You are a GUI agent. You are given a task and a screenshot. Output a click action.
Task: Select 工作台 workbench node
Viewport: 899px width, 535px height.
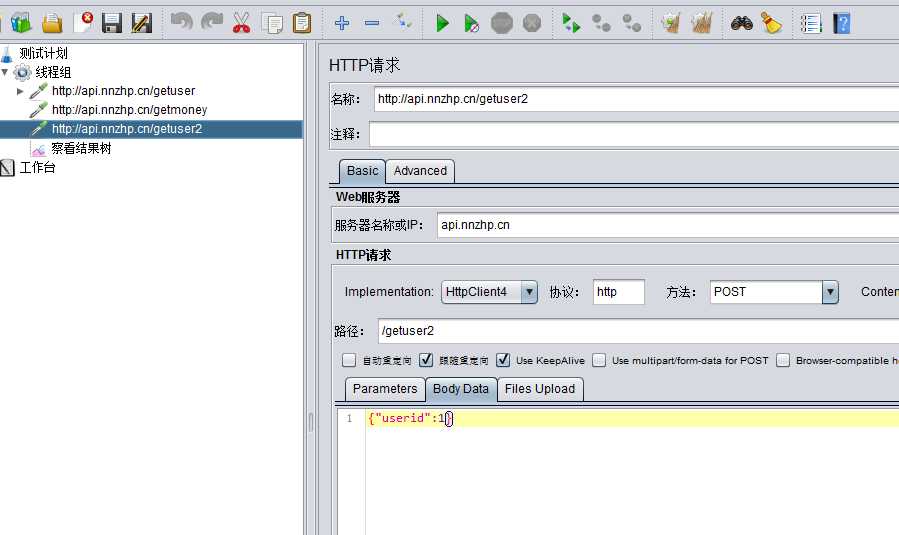[x=37, y=167]
